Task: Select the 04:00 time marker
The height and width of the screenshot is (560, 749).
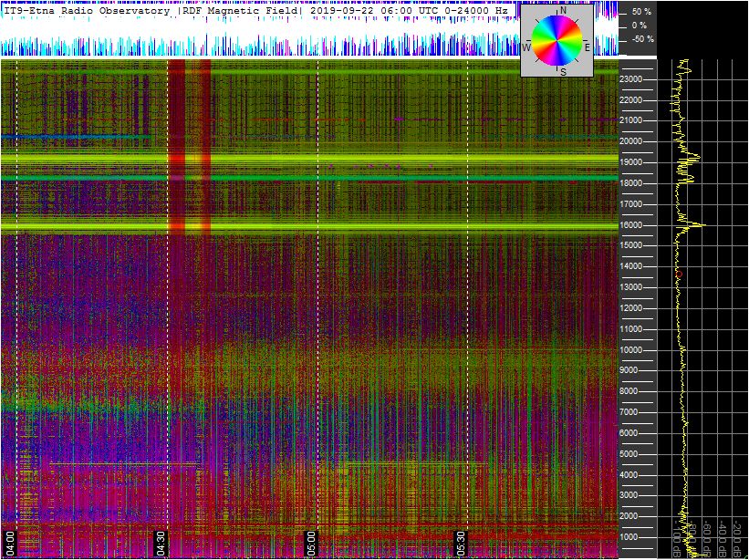Action: (x=11, y=544)
